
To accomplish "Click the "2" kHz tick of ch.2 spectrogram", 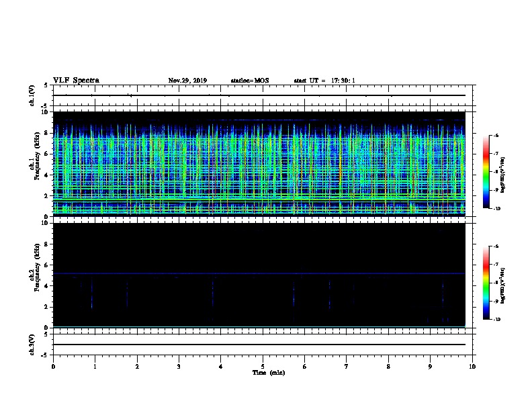I will tap(47, 307).
